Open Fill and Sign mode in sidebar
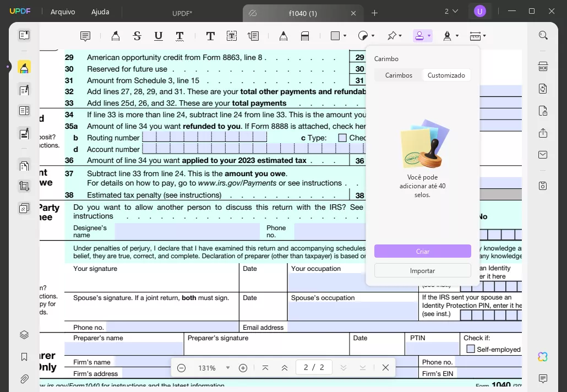Viewport: 567px width, 392px height. [24, 134]
